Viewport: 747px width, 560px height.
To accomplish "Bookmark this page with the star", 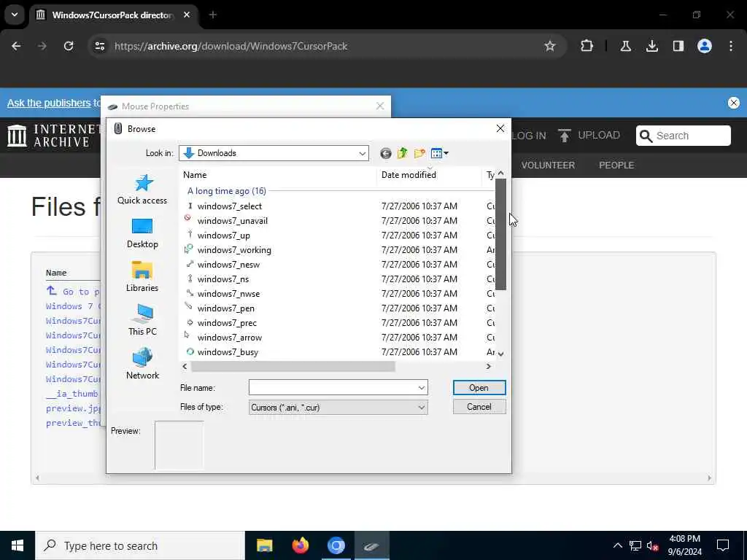I will (x=550, y=46).
